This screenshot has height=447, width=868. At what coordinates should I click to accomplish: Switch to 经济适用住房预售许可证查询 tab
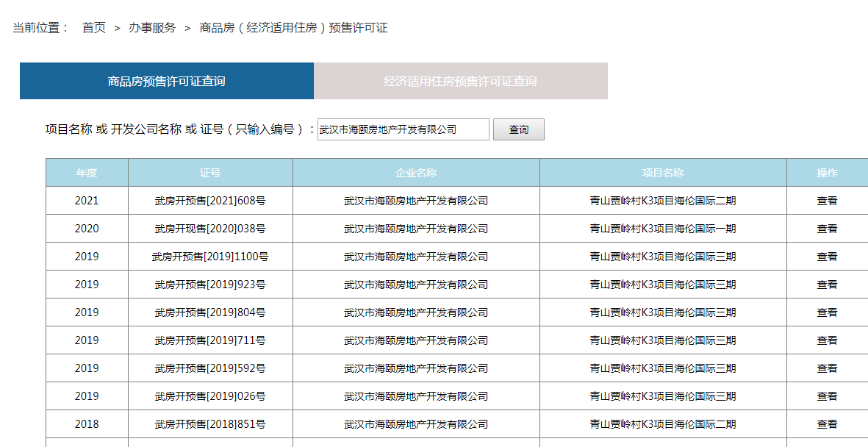coord(460,81)
